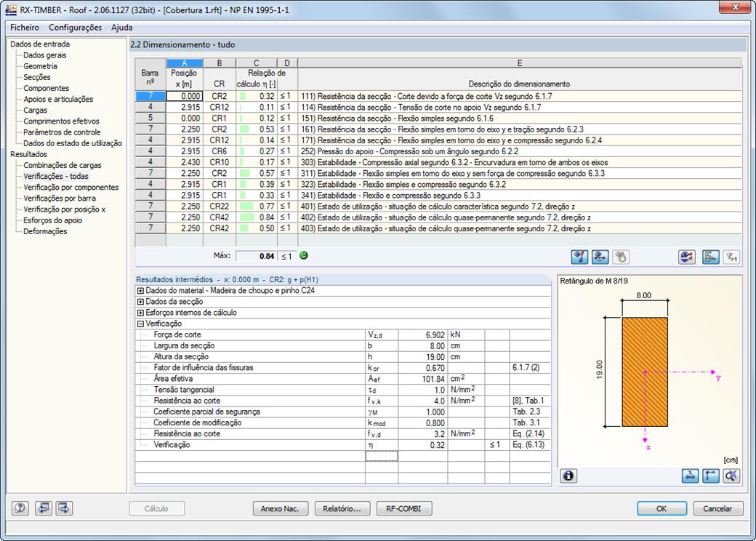Select Secções in the navigator
This screenshot has height=541, width=756.
point(36,77)
